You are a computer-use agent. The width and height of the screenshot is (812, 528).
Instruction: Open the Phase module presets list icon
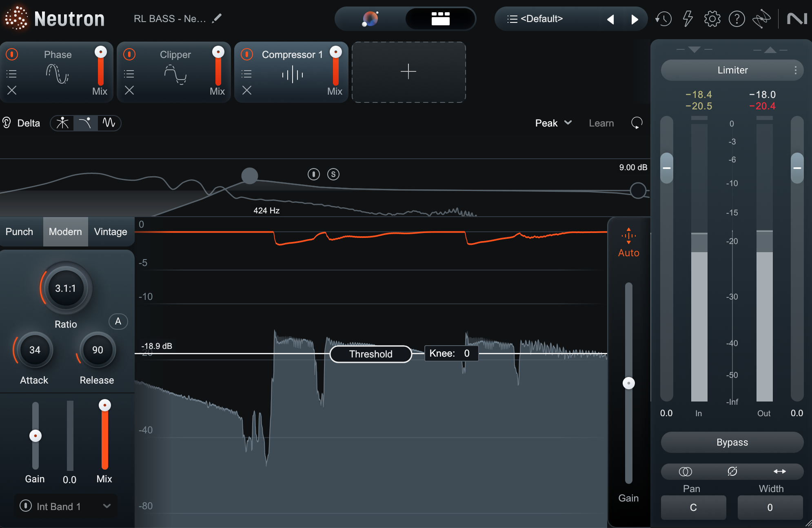tap(11, 74)
